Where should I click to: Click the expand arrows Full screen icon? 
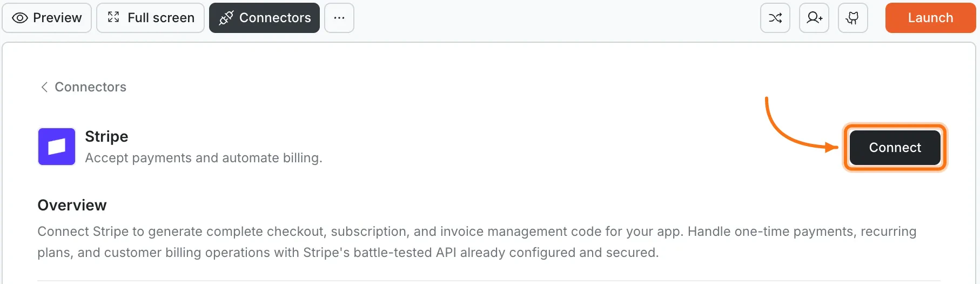pos(113,17)
